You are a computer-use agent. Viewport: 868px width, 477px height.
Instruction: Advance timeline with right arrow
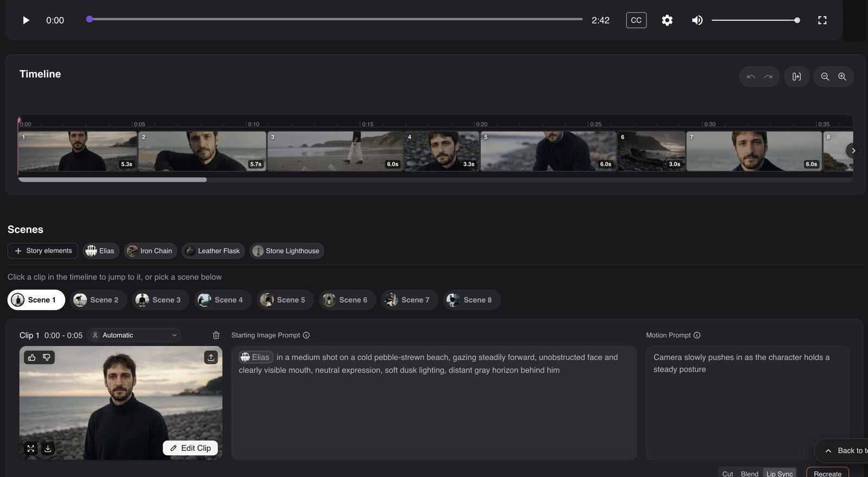pos(853,151)
